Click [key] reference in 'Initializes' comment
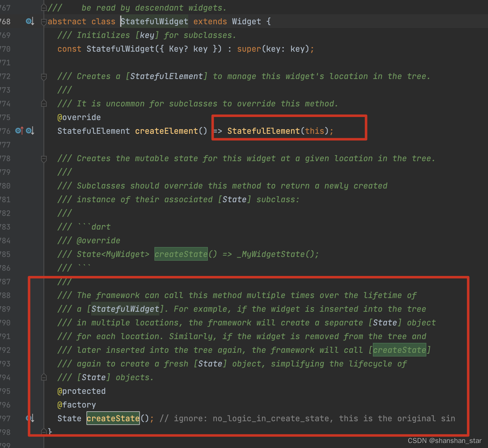Viewport: 488px width, 448px height. 147,35
